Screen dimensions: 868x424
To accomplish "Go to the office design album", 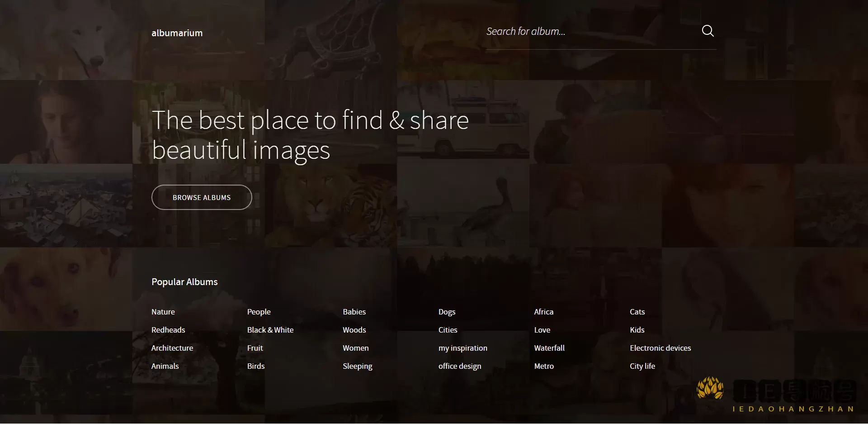I will click(x=459, y=366).
